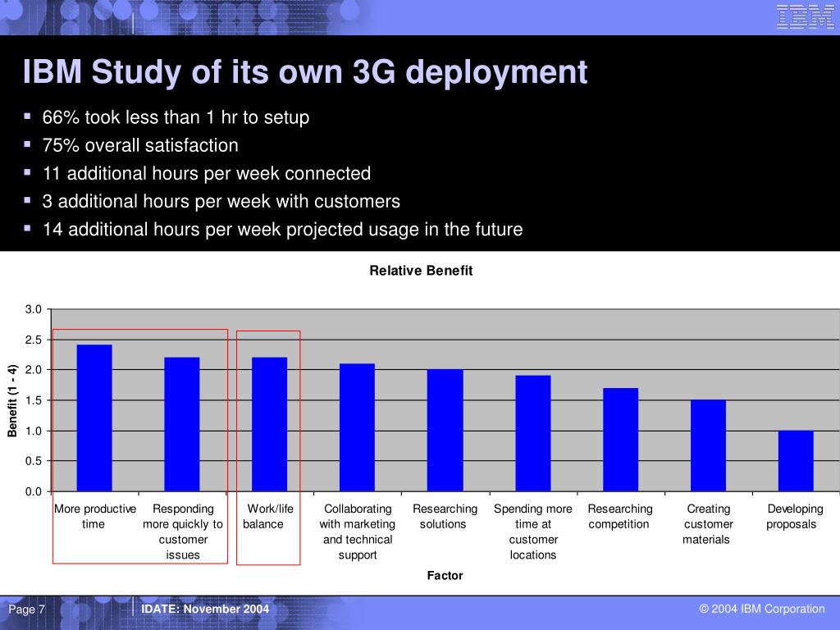Click the 'Developing proposals' axis label
The width and height of the screenshot is (840, 630).
[794, 517]
